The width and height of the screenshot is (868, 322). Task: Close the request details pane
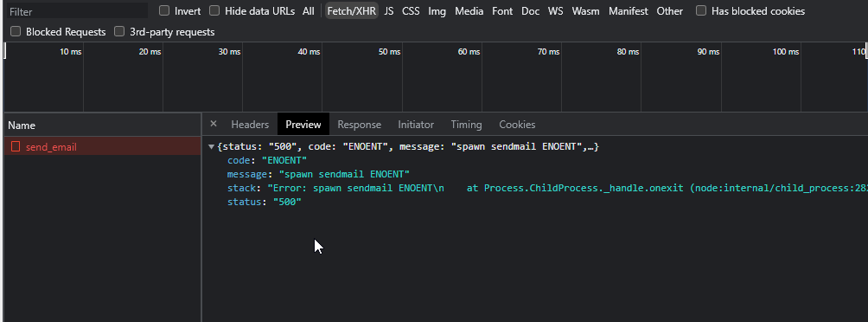pyautogui.click(x=214, y=124)
